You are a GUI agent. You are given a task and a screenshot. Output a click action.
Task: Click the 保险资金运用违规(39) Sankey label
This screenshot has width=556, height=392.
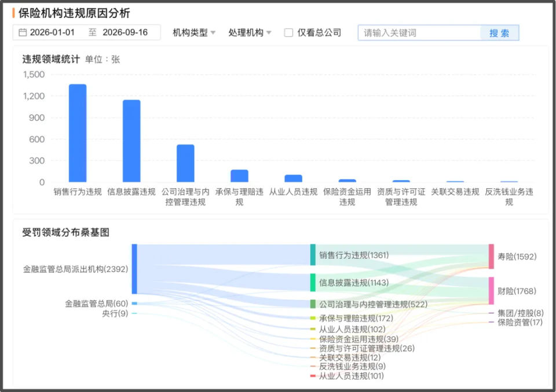pyautogui.click(x=359, y=339)
